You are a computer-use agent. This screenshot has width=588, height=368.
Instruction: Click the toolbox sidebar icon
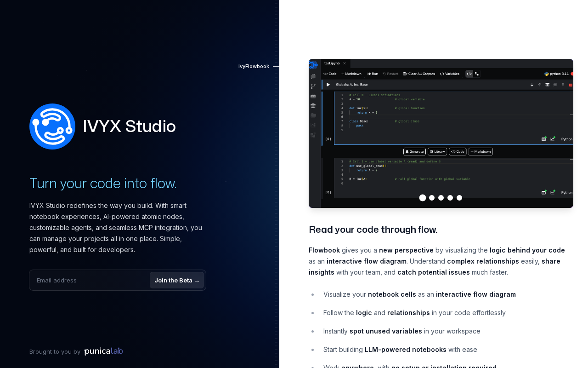tap(313, 96)
